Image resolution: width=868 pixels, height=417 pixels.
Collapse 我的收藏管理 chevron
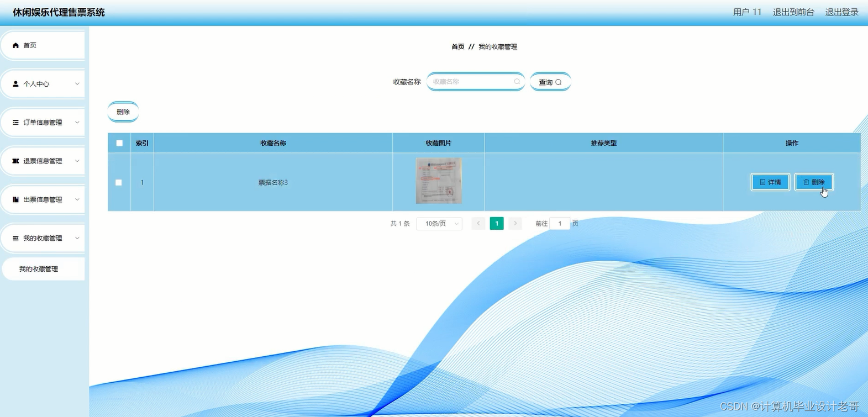point(77,239)
